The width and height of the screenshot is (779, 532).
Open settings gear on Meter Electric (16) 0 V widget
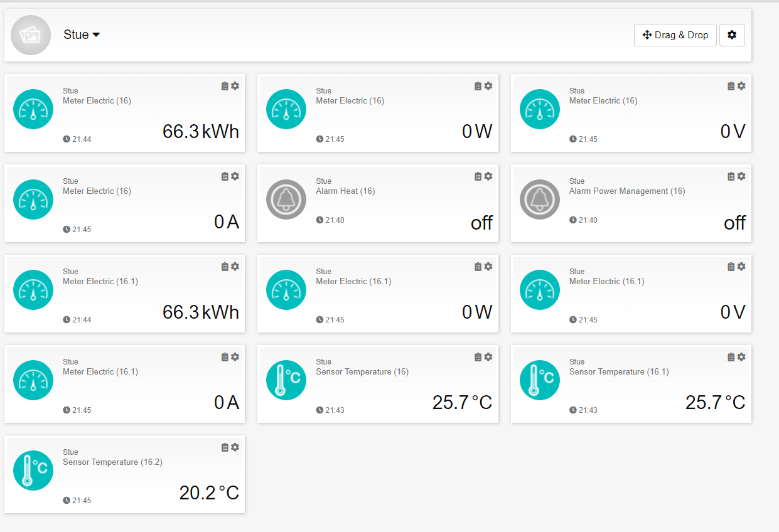[x=741, y=86]
